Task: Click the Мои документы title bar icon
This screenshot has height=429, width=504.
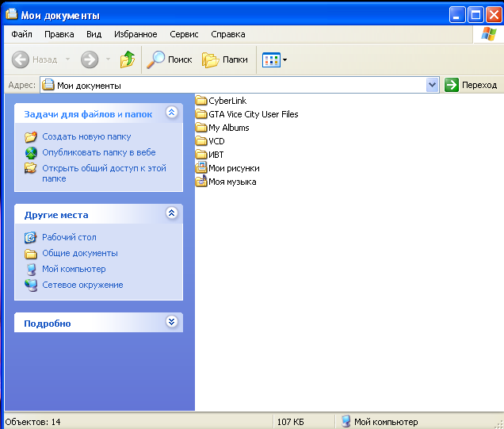Action: pos(12,13)
